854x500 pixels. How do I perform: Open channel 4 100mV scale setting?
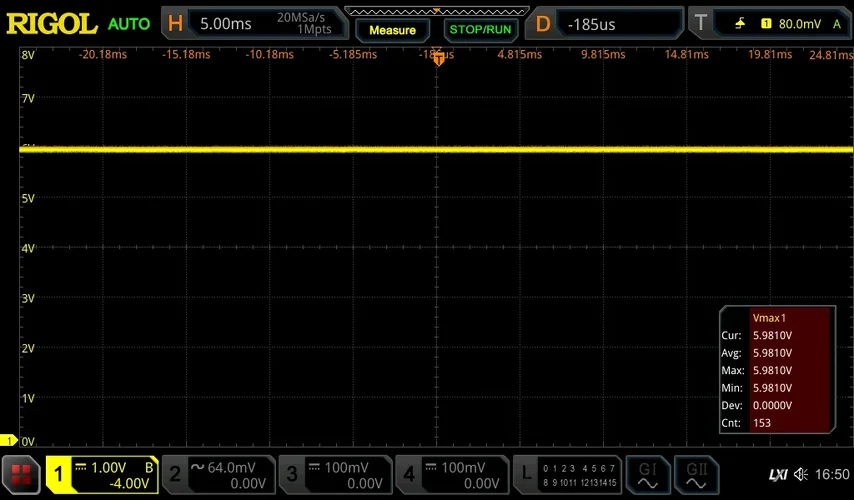pos(463,467)
